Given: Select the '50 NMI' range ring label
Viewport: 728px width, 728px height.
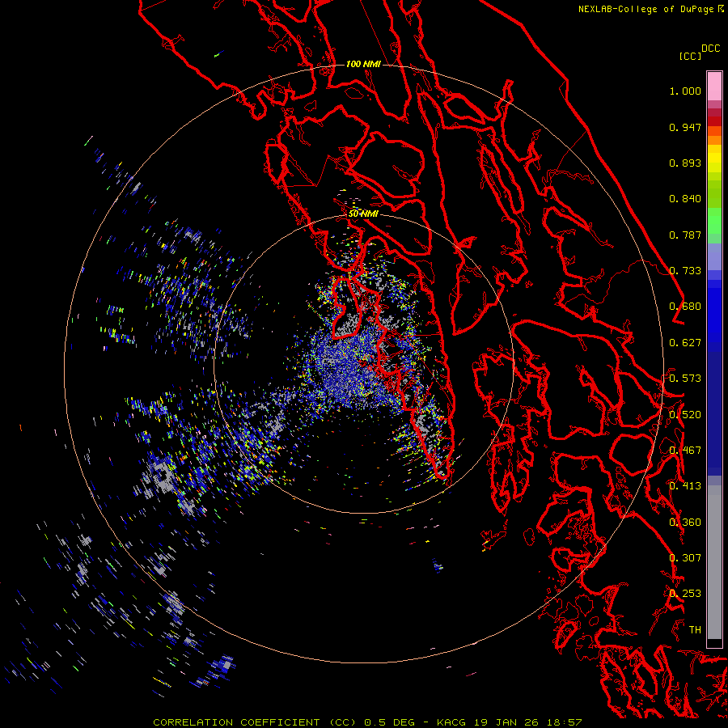Looking at the screenshot, I should pos(363,214).
